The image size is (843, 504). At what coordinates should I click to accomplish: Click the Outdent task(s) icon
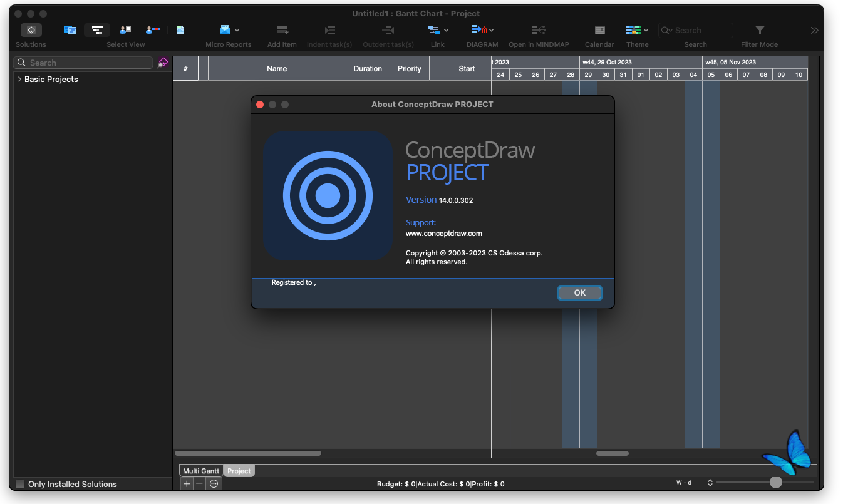[388, 30]
